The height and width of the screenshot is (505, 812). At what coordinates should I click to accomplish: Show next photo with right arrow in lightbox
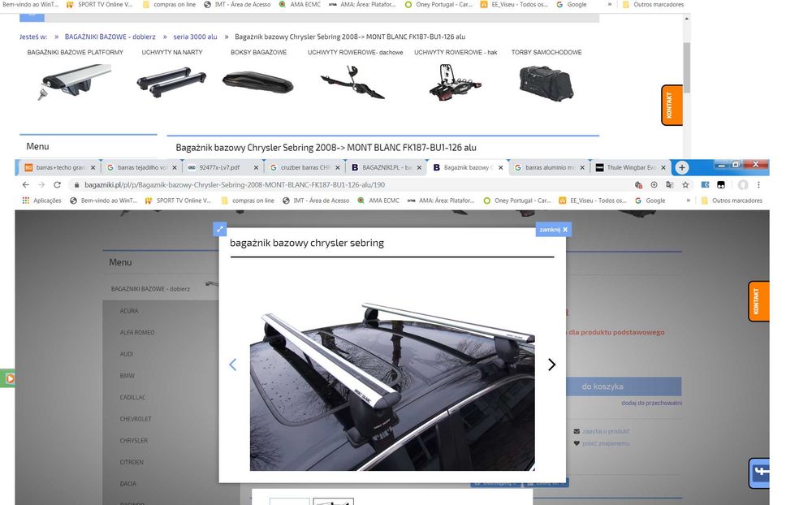[x=551, y=365]
